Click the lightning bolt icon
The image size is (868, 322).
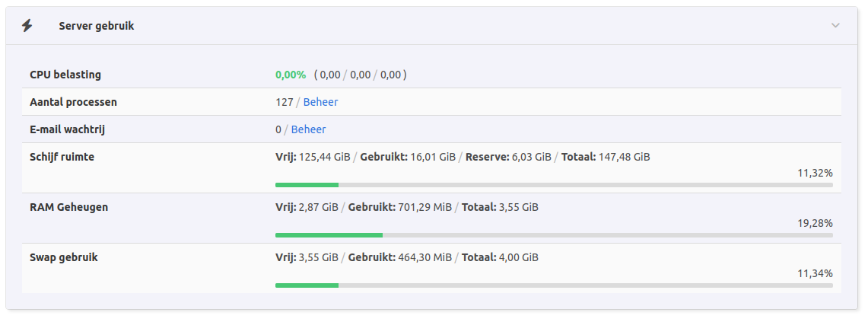(27, 26)
